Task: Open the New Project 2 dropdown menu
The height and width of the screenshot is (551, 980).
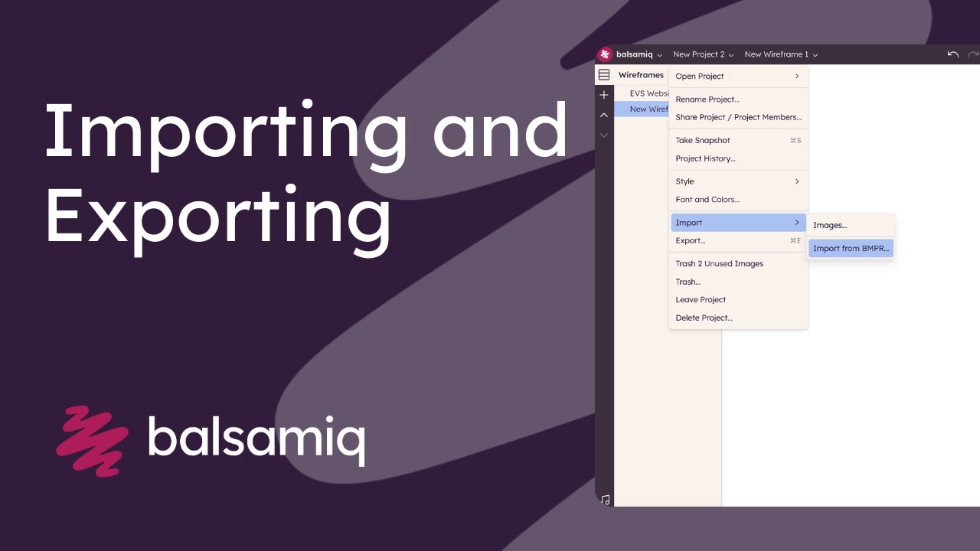Action: point(704,54)
